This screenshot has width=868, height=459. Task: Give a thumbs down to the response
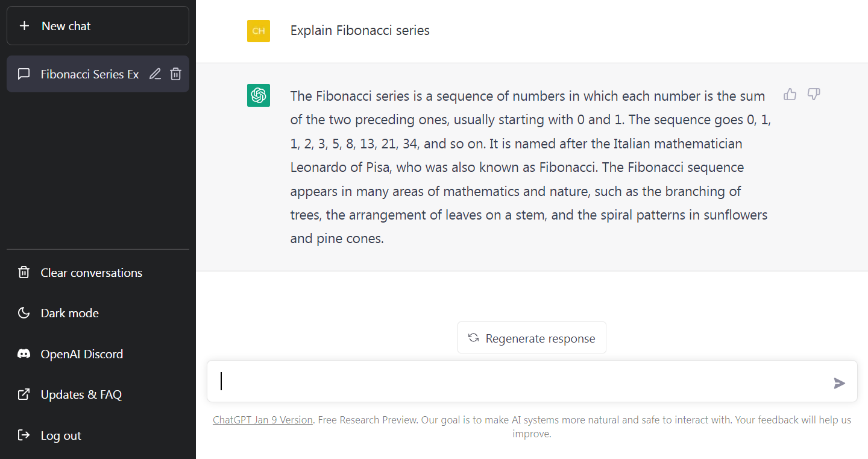click(814, 95)
